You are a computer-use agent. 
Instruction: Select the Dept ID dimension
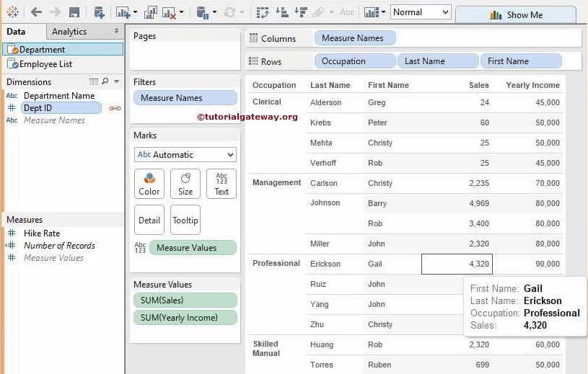tap(61, 108)
